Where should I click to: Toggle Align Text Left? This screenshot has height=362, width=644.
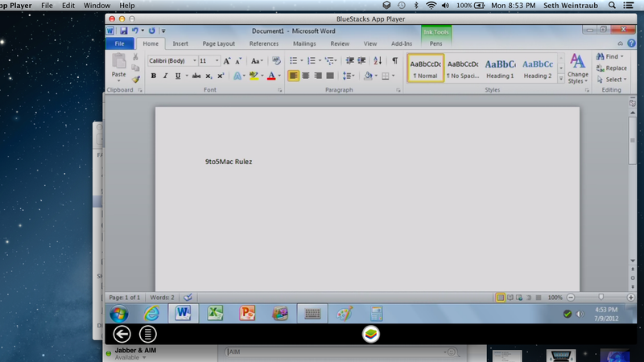point(293,76)
